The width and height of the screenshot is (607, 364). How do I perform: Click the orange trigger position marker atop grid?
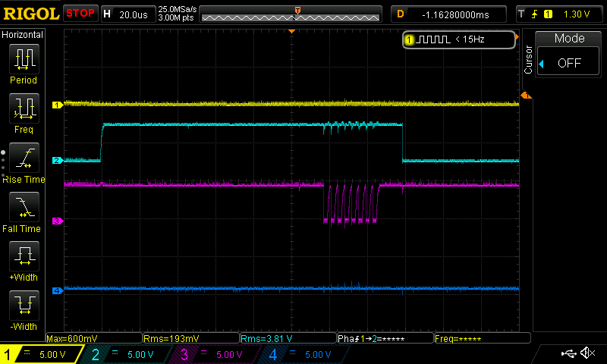pos(292,31)
